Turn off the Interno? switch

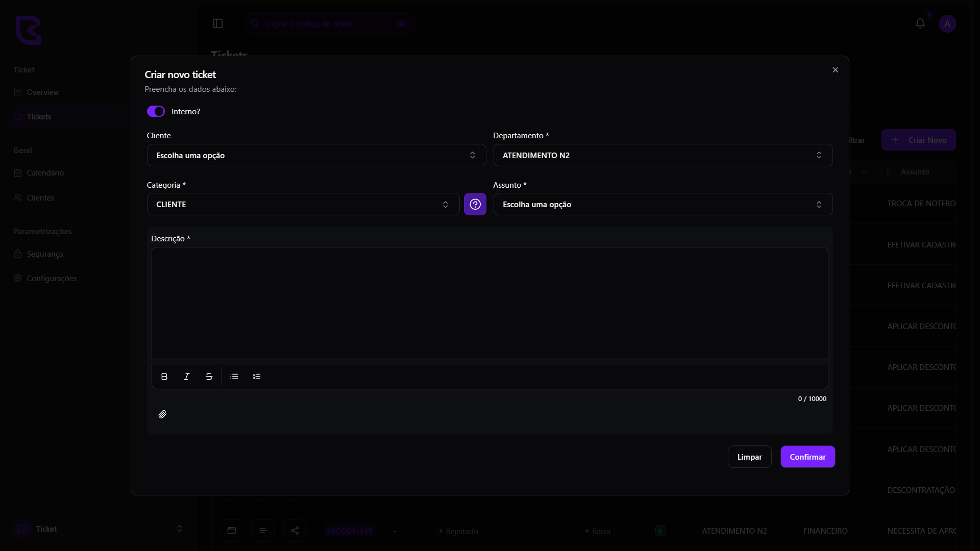(156, 111)
